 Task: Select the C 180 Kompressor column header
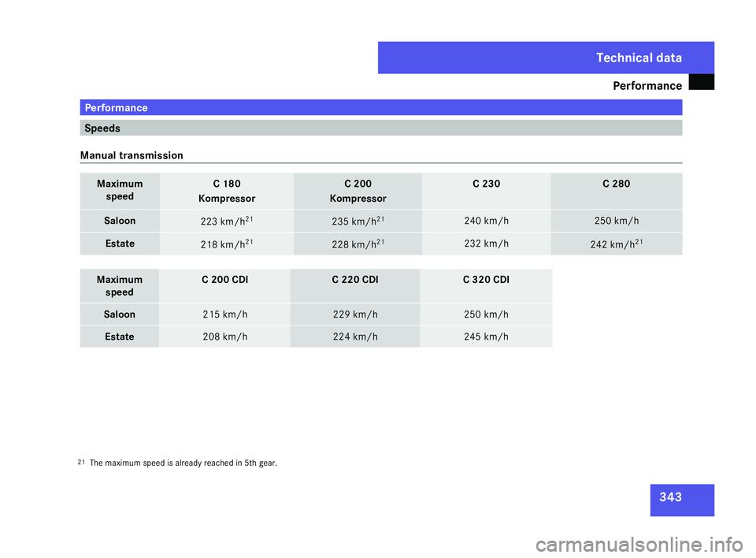coord(227,191)
